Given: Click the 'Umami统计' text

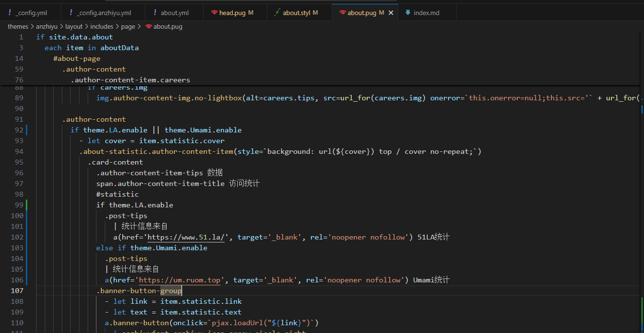Looking at the screenshot, I should [431, 280].
